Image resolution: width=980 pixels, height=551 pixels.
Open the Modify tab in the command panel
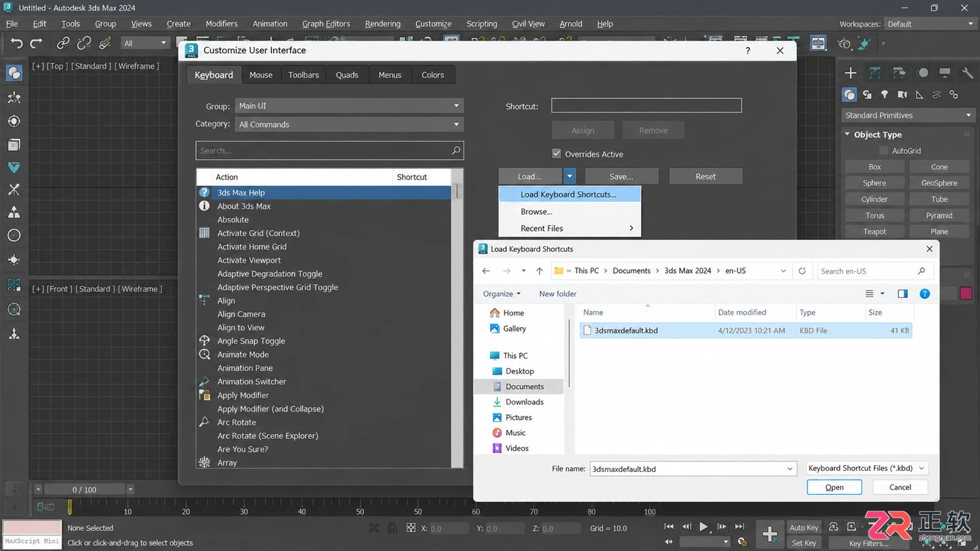point(875,73)
